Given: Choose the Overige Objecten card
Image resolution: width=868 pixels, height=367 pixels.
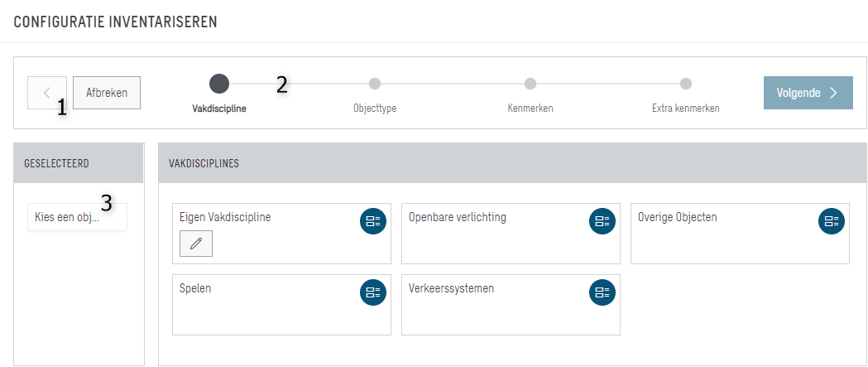Looking at the screenshot, I should coord(740,234).
